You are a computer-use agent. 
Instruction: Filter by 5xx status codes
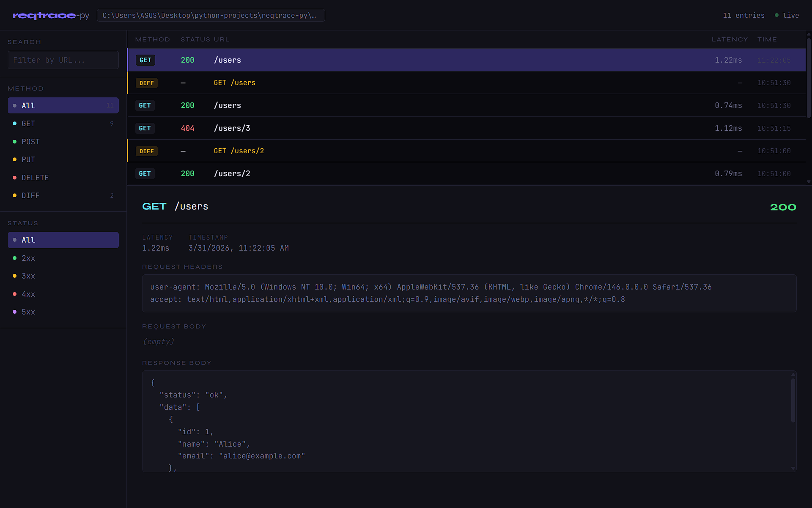[63, 312]
